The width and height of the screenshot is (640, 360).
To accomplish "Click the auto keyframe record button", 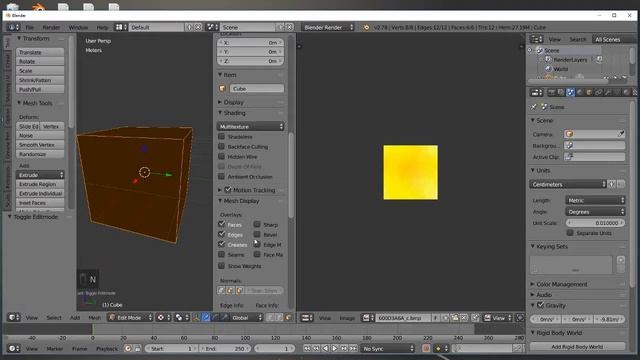I will 426,348.
